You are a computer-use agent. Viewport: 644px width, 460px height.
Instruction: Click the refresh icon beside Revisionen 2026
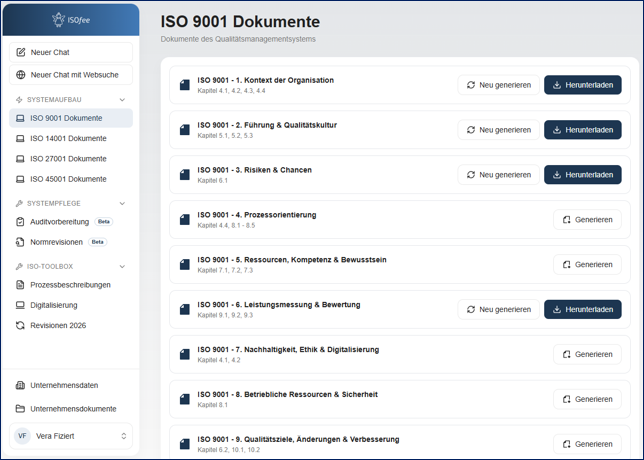pos(20,325)
